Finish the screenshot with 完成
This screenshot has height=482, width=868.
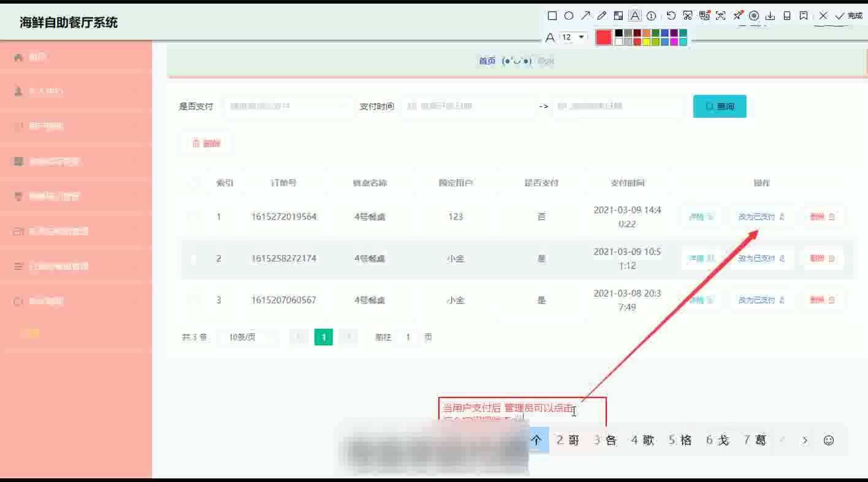849,16
